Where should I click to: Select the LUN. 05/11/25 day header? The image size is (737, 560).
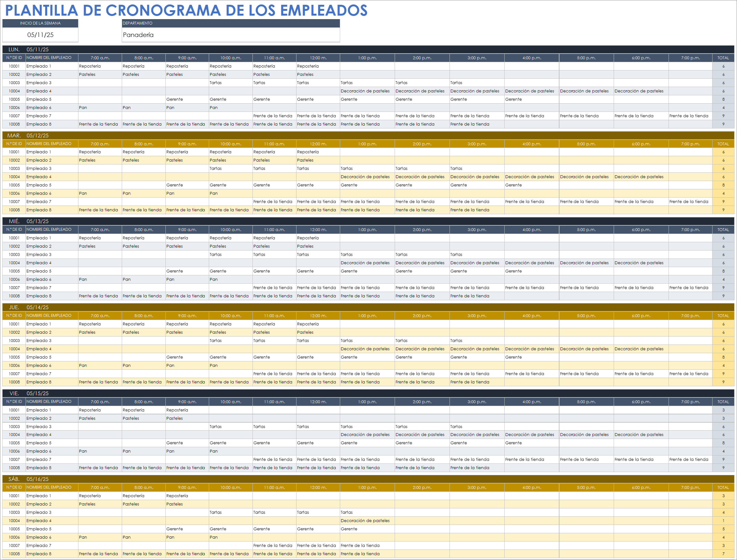(x=368, y=49)
